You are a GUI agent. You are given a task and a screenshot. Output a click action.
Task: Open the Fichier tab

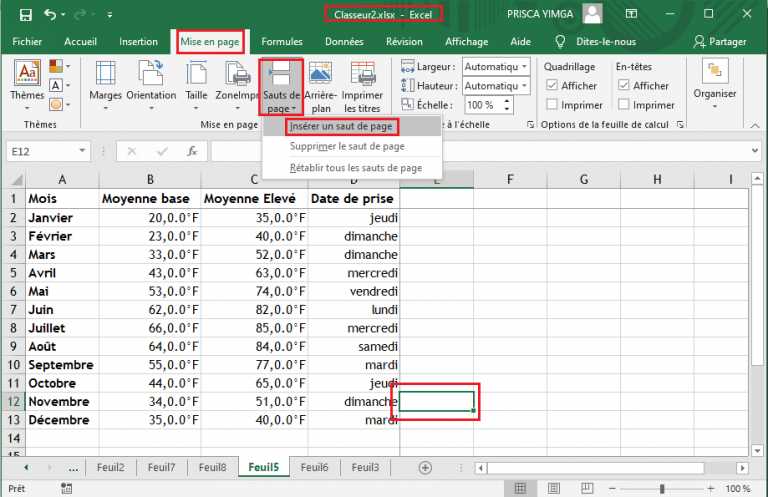(x=27, y=42)
